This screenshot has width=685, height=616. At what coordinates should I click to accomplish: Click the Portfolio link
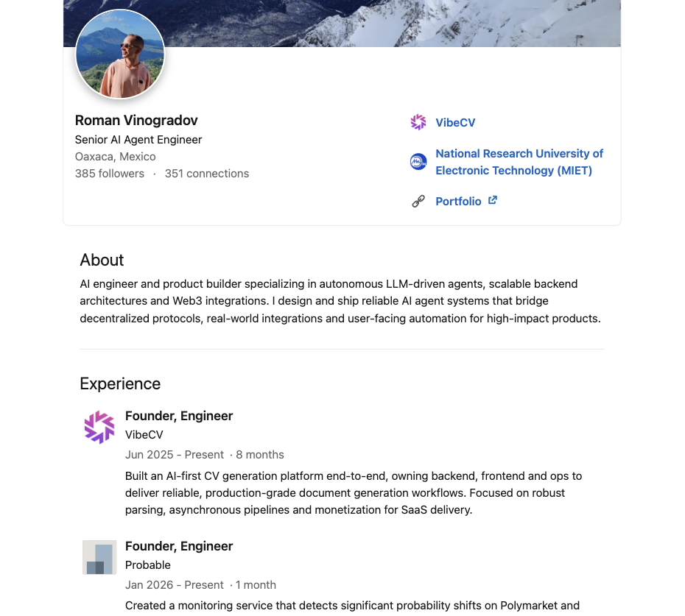(x=458, y=201)
